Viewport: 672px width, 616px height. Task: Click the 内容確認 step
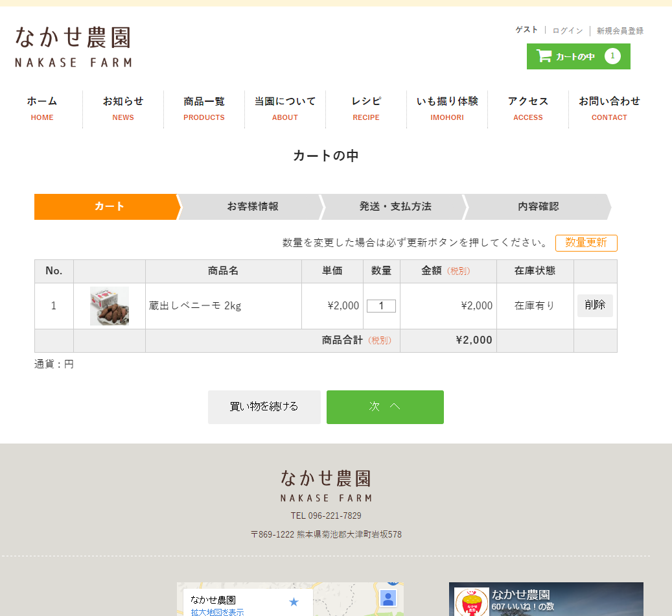[x=539, y=207]
